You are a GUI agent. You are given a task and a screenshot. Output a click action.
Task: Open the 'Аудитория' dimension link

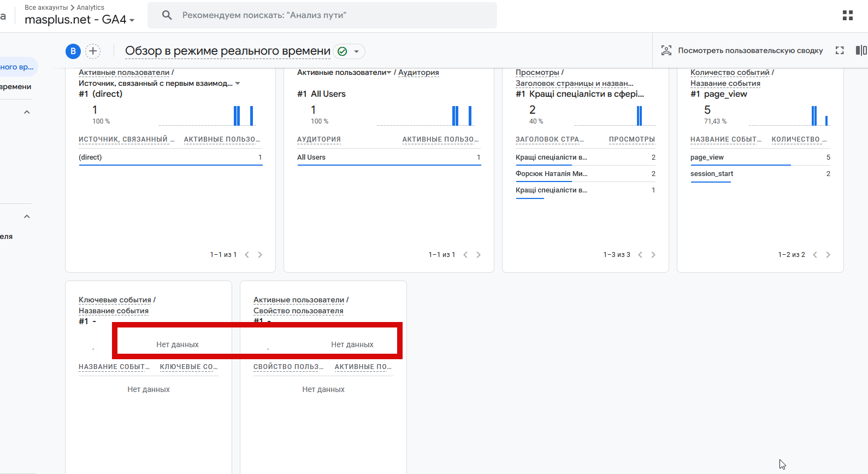418,72
